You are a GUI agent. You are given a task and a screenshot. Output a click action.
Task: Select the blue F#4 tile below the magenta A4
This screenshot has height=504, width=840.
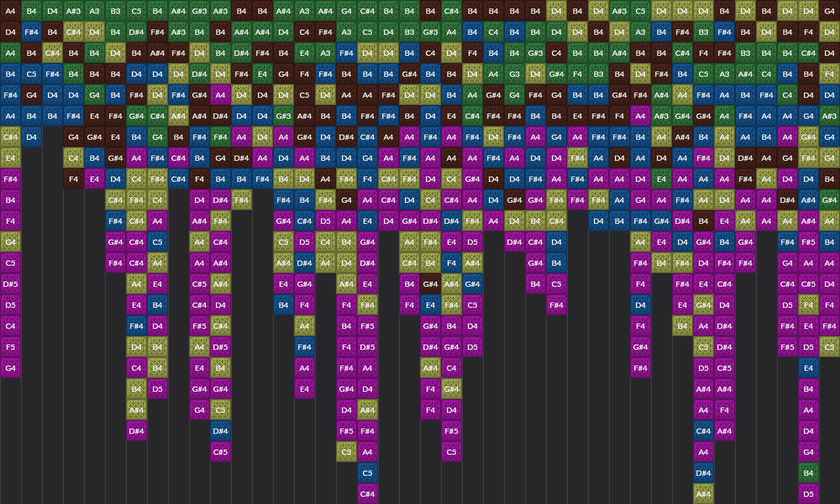coord(136,325)
